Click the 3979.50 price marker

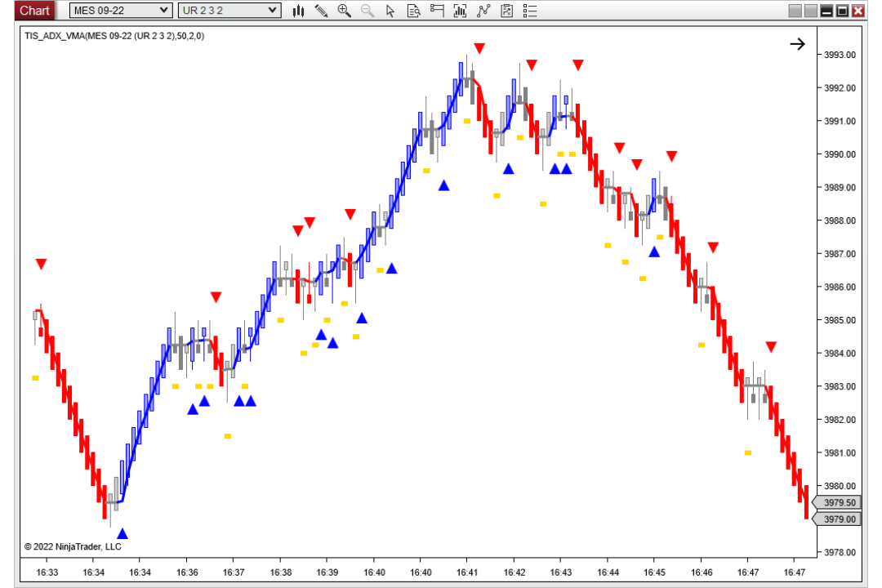837,502
